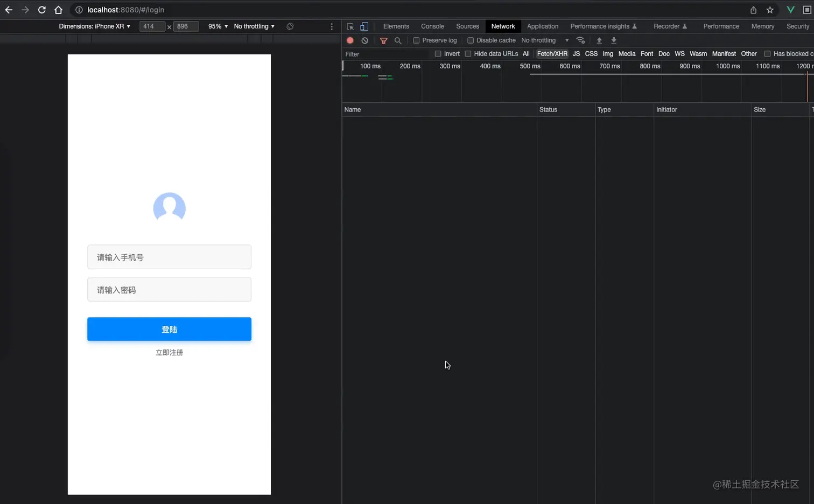This screenshot has width=814, height=504.
Task: View site information icon in address bar
Action: [x=79, y=10]
